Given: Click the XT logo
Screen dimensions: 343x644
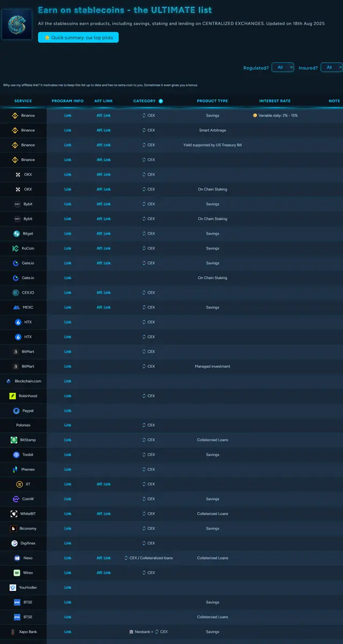Looking at the screenshot, I should pos(20,484).
